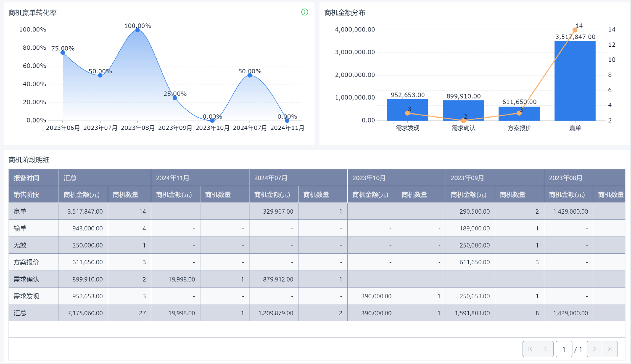Click the page number input field
The width and height of the screenshot is (631, 364).
click(564, 349)
